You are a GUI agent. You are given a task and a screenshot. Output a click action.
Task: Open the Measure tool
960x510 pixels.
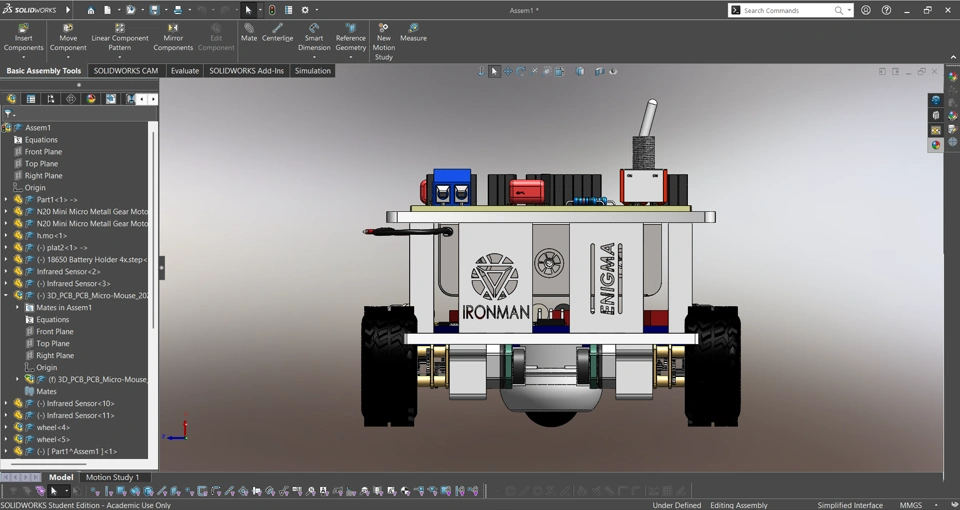(x=413, y=32)
